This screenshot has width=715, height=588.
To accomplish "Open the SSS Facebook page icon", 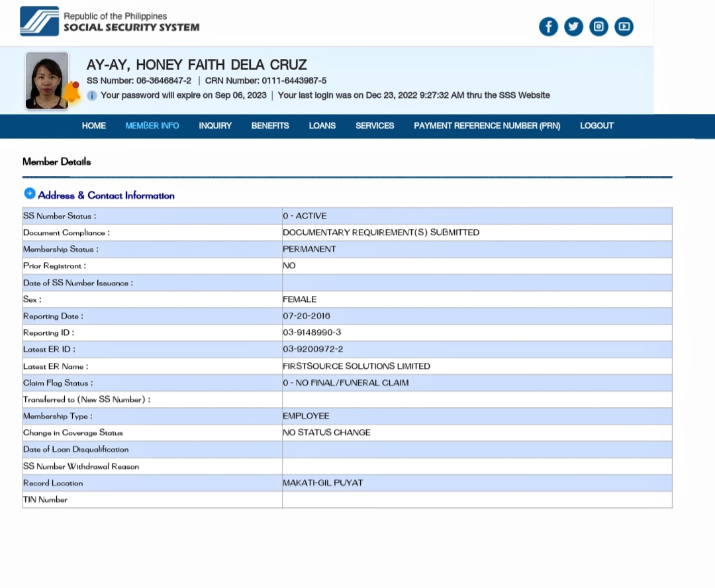I will coord(548,26).
